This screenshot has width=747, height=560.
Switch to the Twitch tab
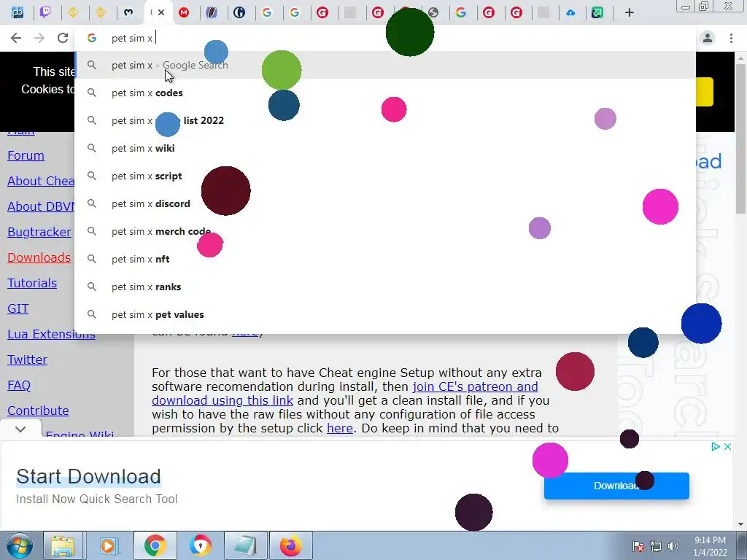coord(45,12)
